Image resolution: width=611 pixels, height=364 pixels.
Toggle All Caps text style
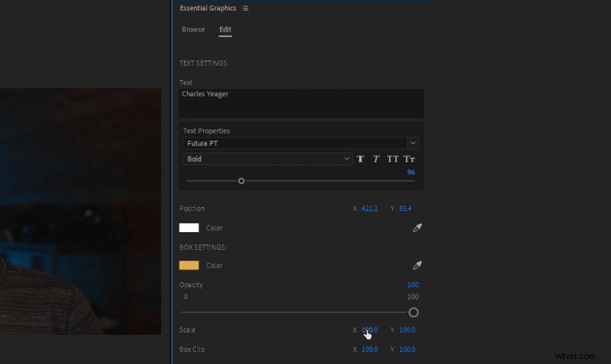click(x=392, y=159)
